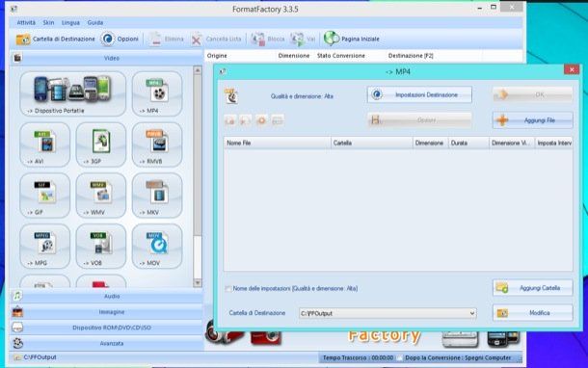This screenshot has width=588, height=368.
Task: Choose the -> AVI format icon
Action: (x=44, y=145)
